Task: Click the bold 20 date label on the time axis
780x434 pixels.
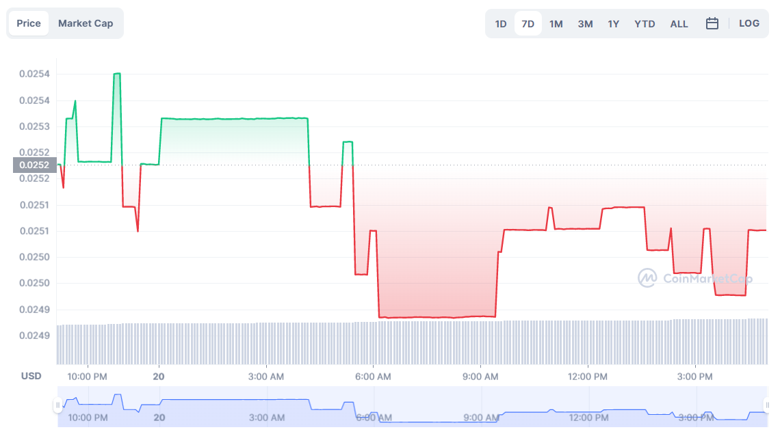Action: point(159,377)
